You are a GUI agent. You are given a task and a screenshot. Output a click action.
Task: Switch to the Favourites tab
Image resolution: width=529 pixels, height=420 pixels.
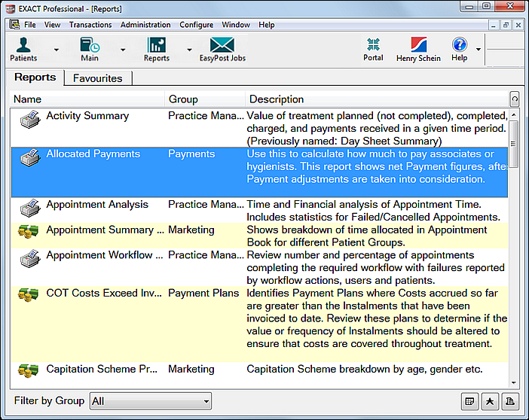(98, 78)
